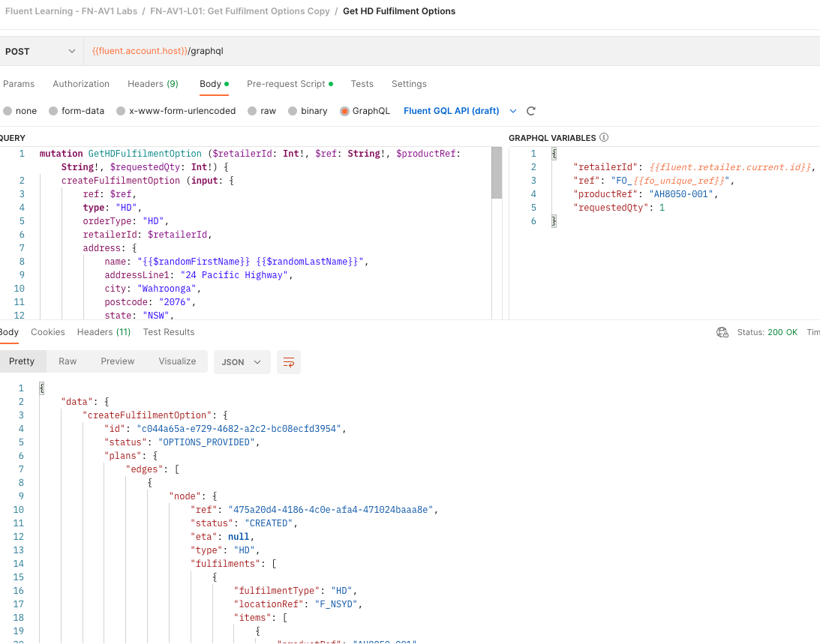The image size is (820, 644).
Task: Open the Params tab
Action: [x=19, y=84]
